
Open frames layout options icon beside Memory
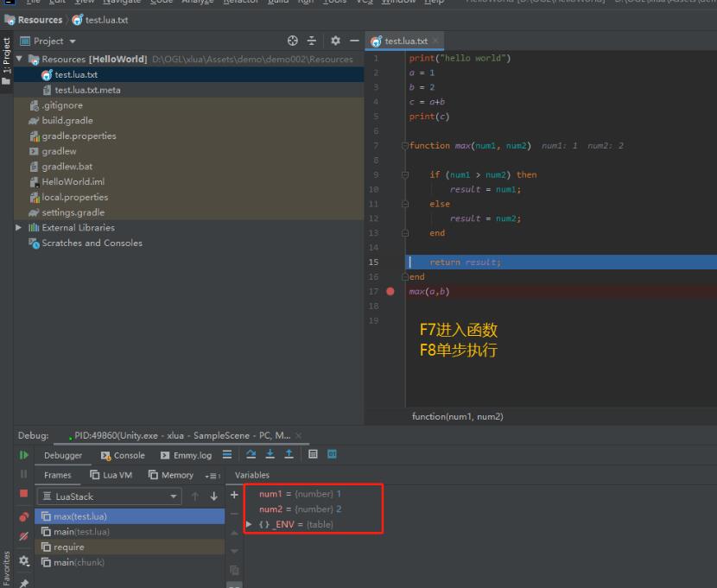coord(213,476)
